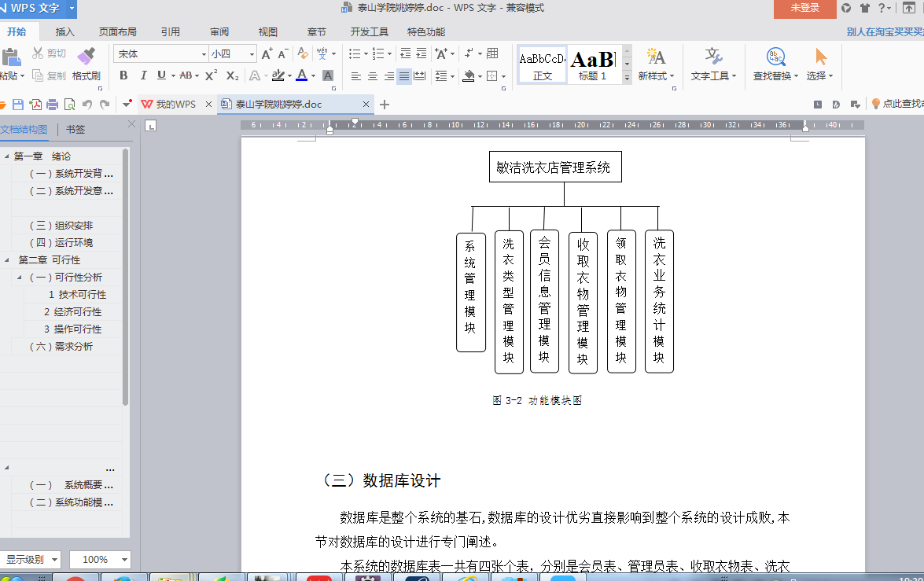Go to outline item 2 经济可行性
This screenshot has width=924, height=581.
(x=72, y=311)
